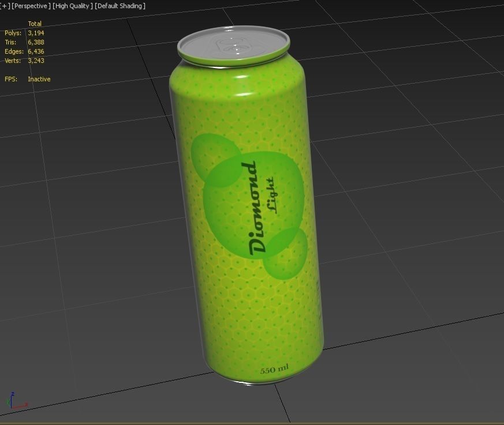Open the [High Quality] viewport menu

click(73, 6)
